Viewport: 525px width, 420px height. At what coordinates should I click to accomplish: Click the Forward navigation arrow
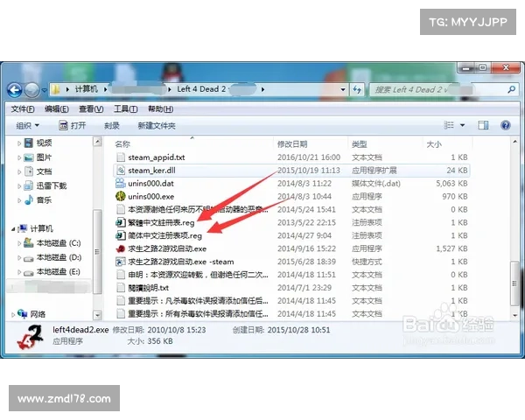click(32, 90)
